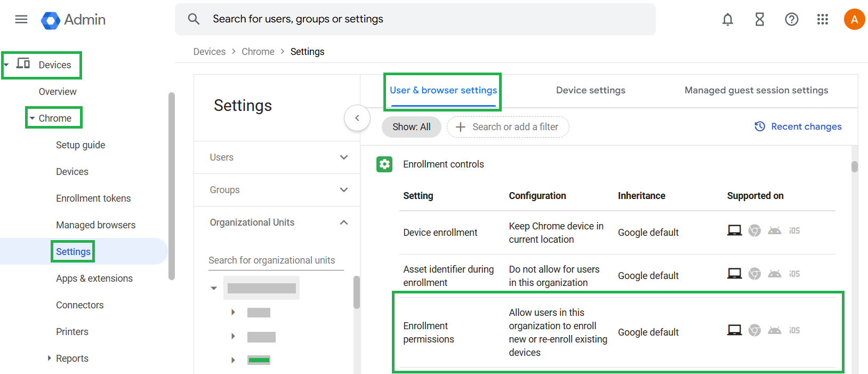Click the Chrome icon in Enrollment permissions row
The height and width of the screenshot is (374, 868).
(754, 330)
